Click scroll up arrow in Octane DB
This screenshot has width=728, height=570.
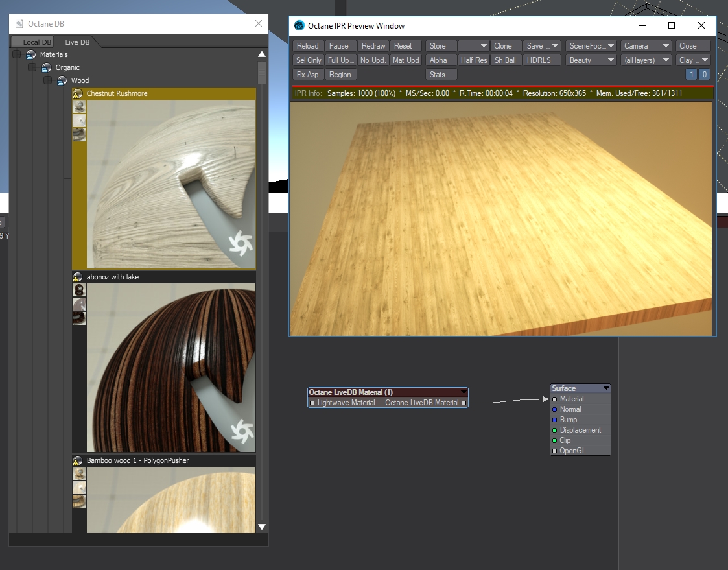pos(262,54)
